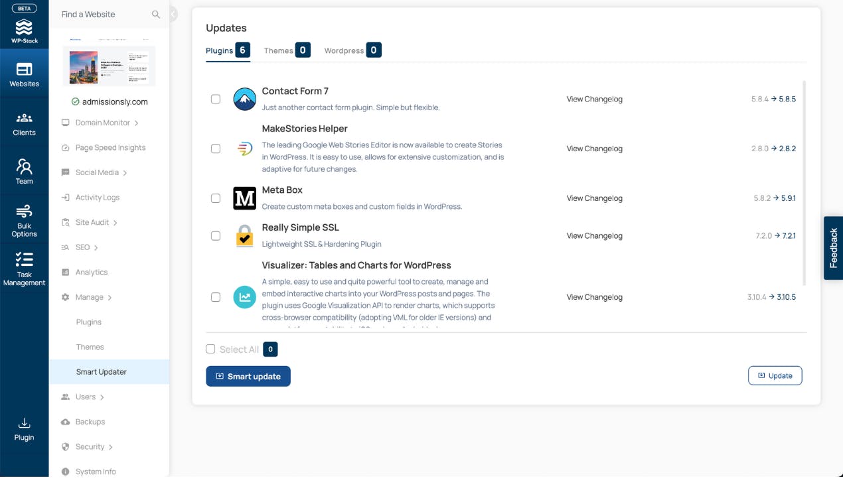Click the green verified check beside admissionsly.com
Image resolution: width=843 pixels, height=504 pixels.
point(75,101)
